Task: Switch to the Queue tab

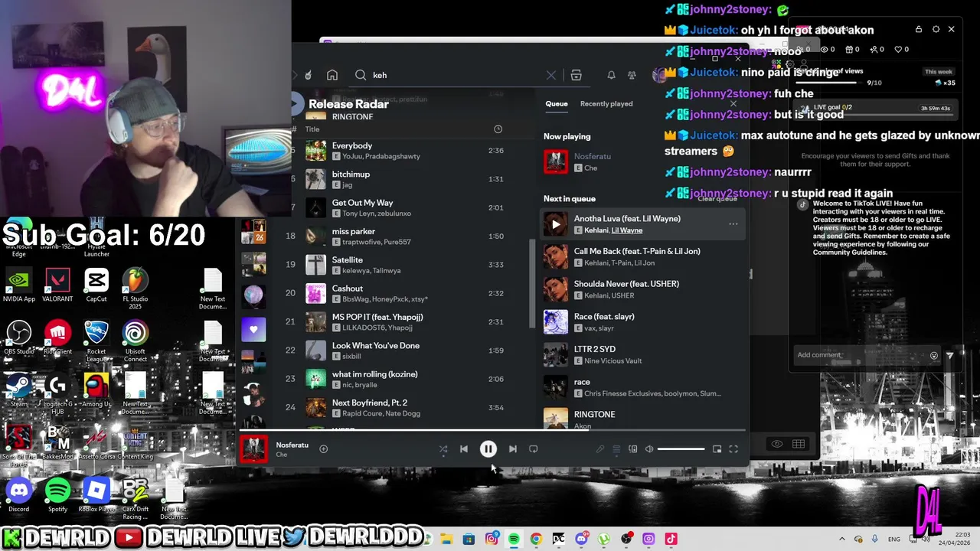Action: [557, 104]
